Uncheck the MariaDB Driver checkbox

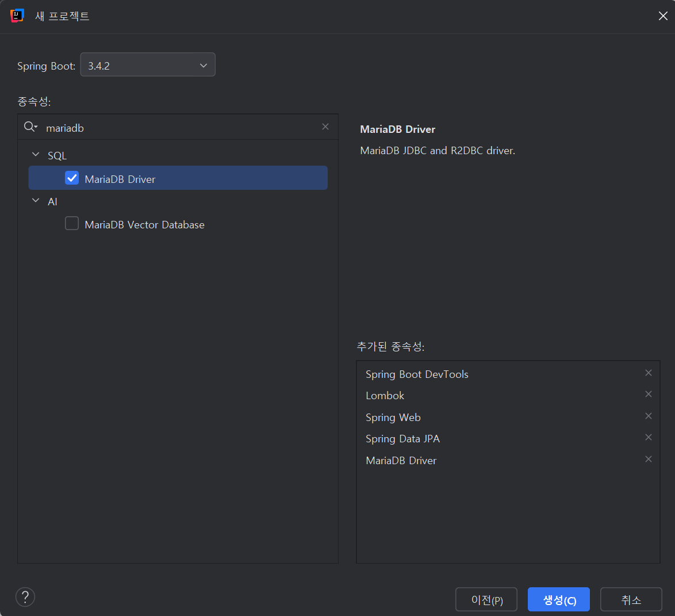[x=72, y=178]
